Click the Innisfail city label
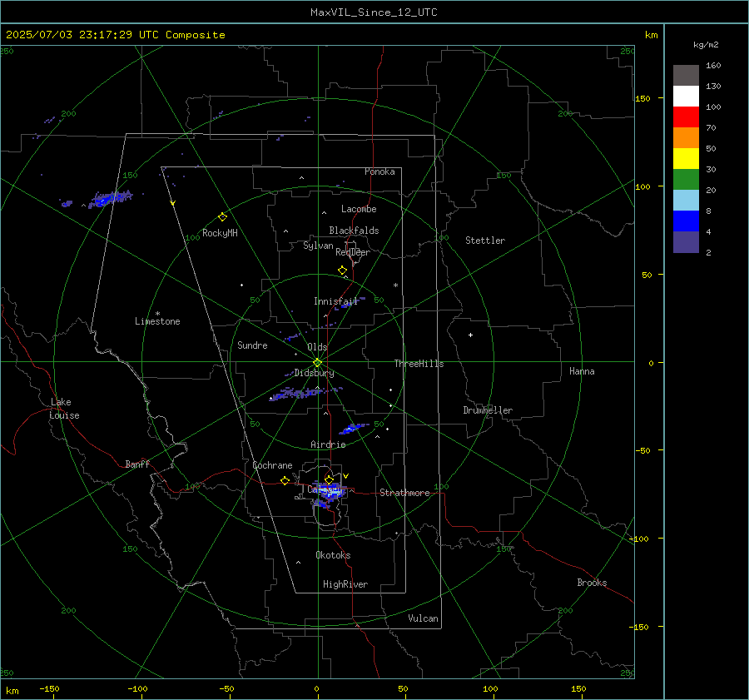Image resolution: width=749 pixels, height=700 pixels. (x=335, y=301)
